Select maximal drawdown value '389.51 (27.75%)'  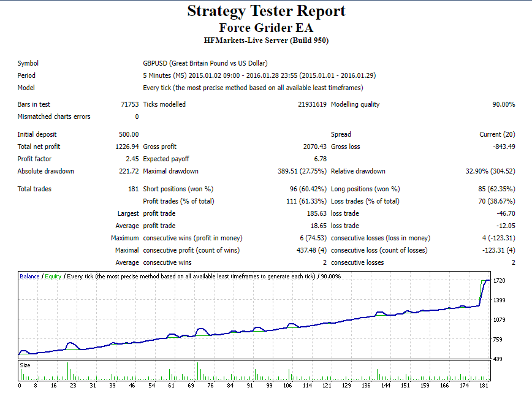(302, 172)
